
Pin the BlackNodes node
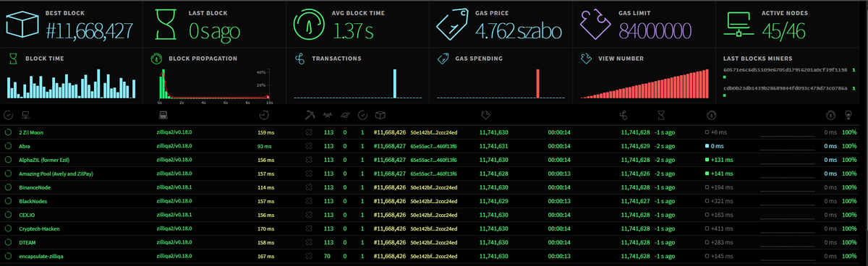8,201
